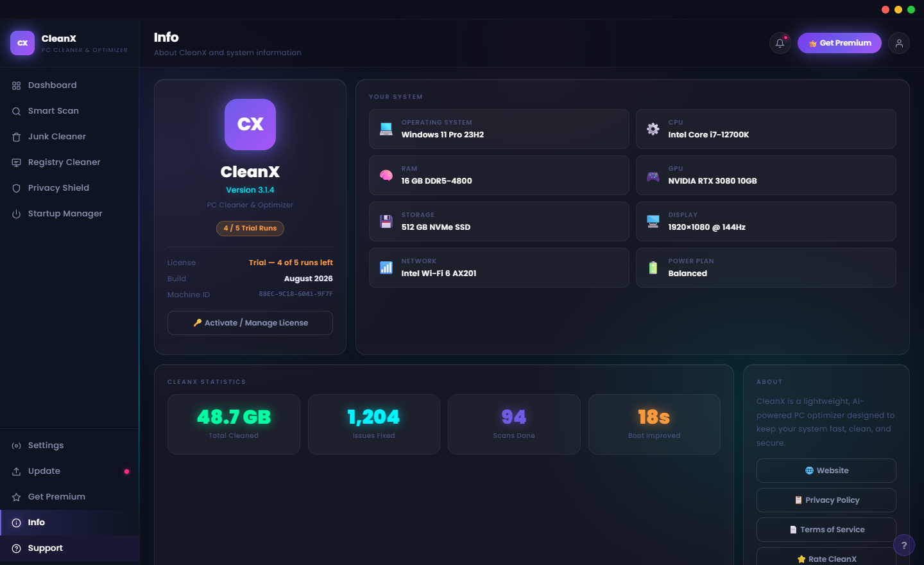Open Smart Scan page
The width and height of the screenshot is (924, 565).
[x=69, y=111]
